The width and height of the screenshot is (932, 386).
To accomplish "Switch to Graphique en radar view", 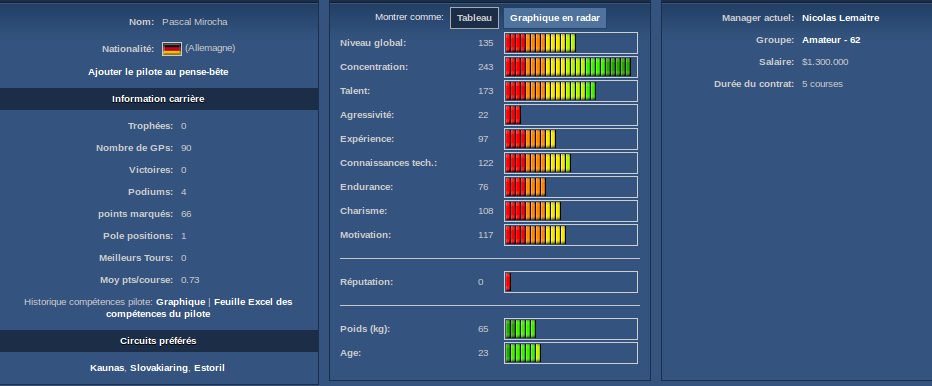I will coord(555,18).
